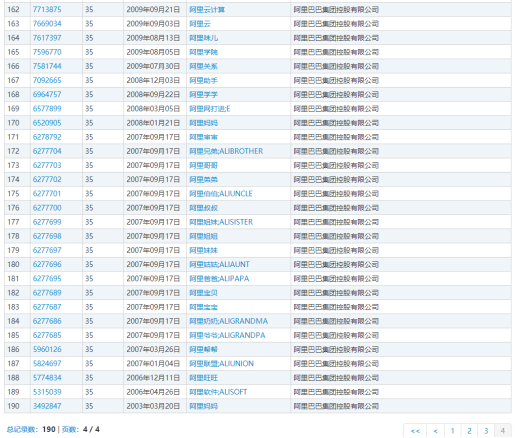Open the ALIPAPA trademark link
The height and width of the screenshot is (438, 519).
pos(219,279)
